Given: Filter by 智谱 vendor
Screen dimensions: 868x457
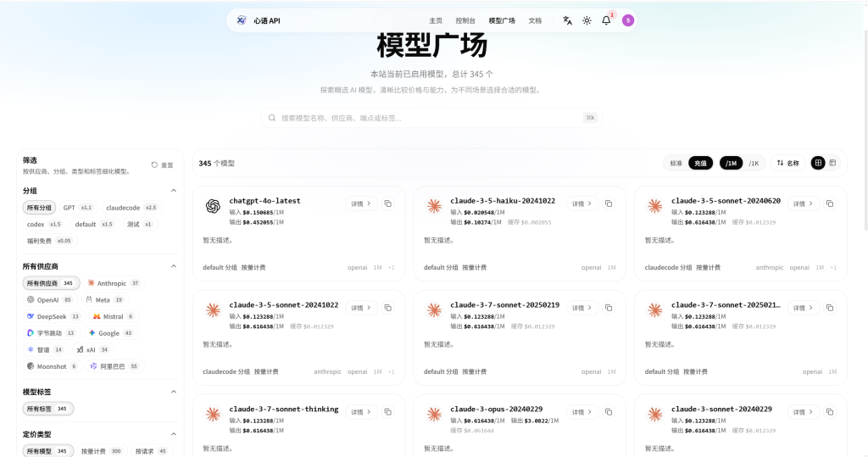Looking at the screenshot, I should pos(45,349).
